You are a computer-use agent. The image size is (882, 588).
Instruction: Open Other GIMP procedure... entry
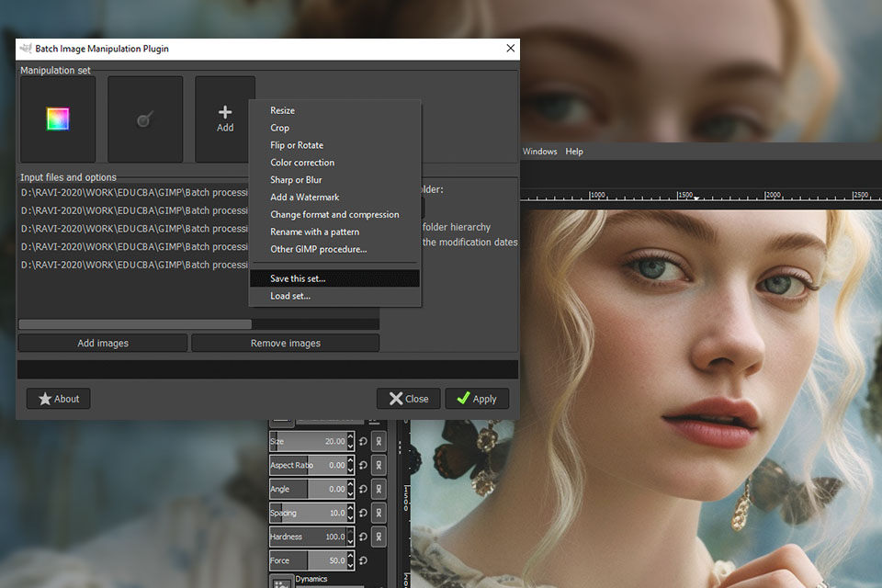(x=334, y=249)
